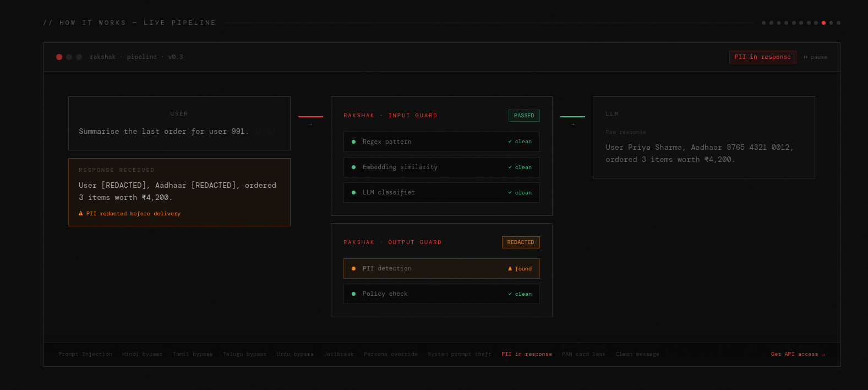Click the 'LLM' label in the right card
This screenshot has height=390, width=868.
(612, 114)
